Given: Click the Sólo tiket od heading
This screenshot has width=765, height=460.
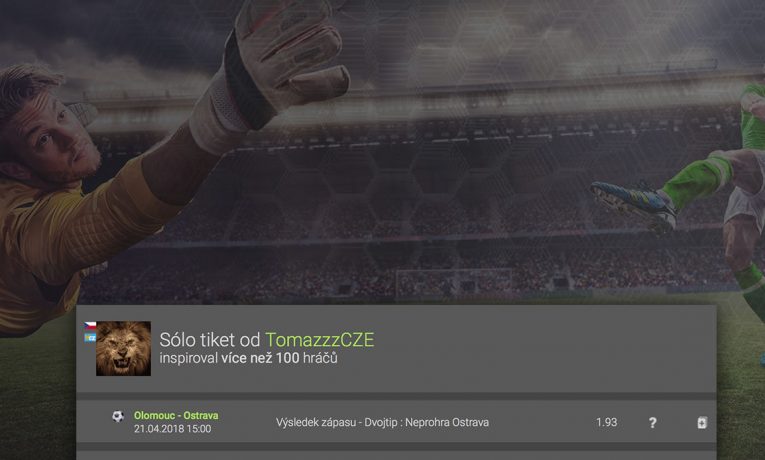Looking at the screenshot, I should coord(210,340).
